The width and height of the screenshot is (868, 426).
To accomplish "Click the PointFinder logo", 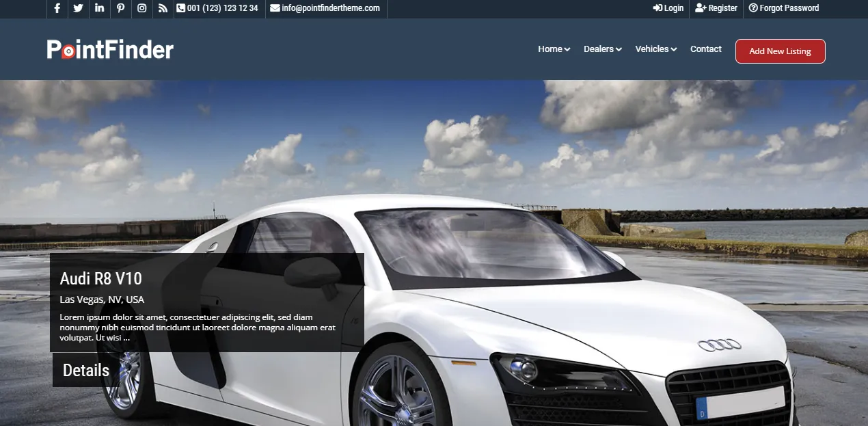I will [x=110, y=49].
